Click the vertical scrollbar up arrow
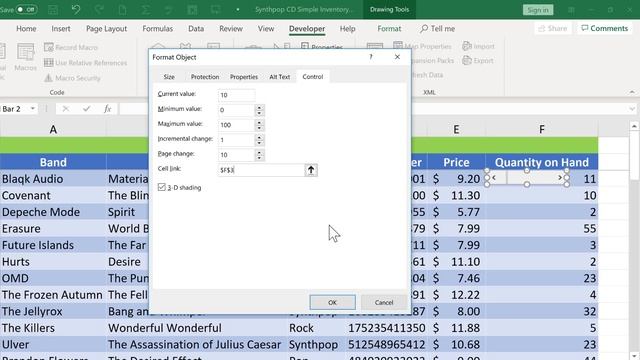 (x=634, y=127)
